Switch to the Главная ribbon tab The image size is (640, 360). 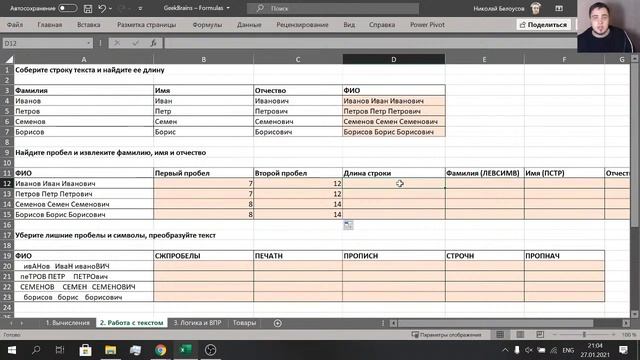point(50,24)
